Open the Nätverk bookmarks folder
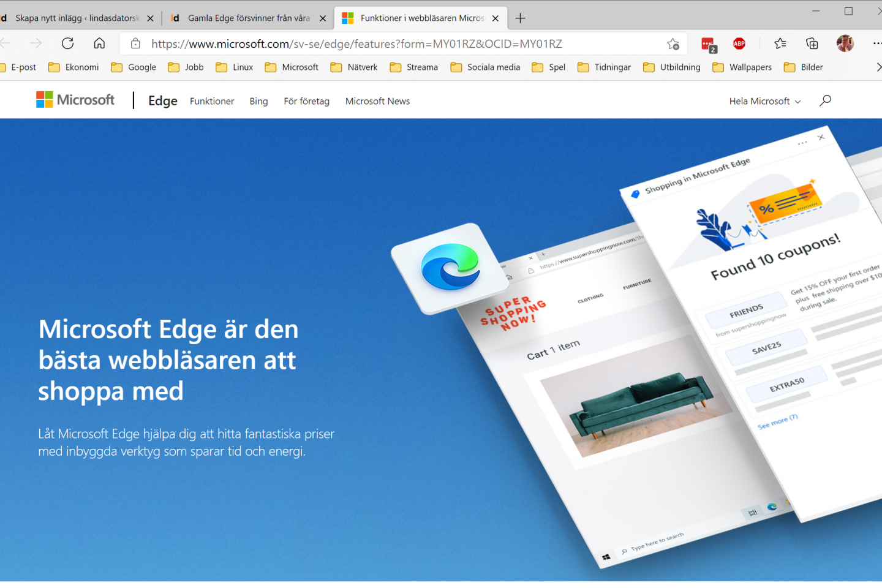 [x=353, y=67]
